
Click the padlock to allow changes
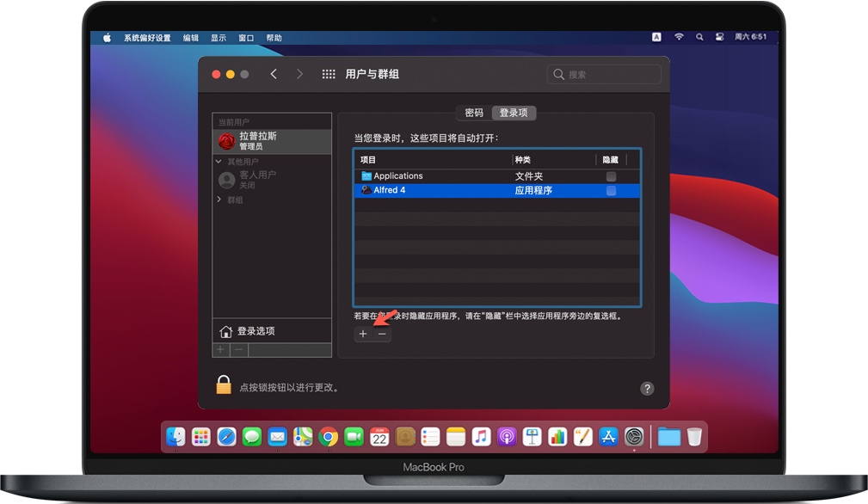coord(223,384)
